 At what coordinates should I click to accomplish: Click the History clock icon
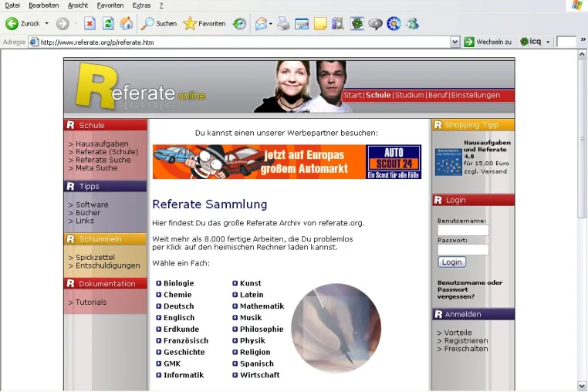[x=239, y=24]
